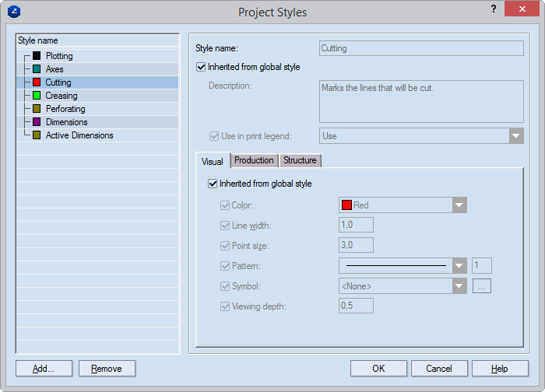Click the purple Dimensions style icon
Viewport: 545px width, 392px height.
(x=37, y=122)
